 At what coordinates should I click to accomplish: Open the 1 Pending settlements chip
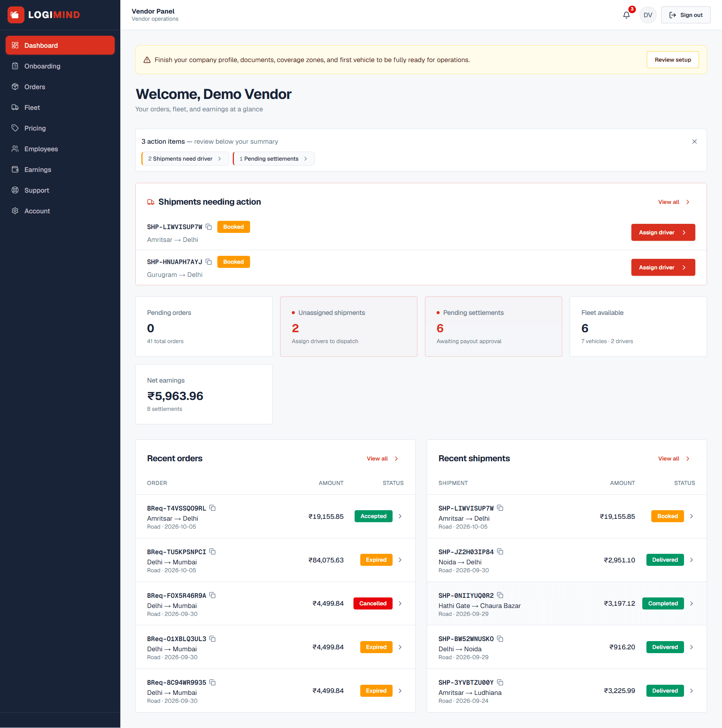coord(273,159)
